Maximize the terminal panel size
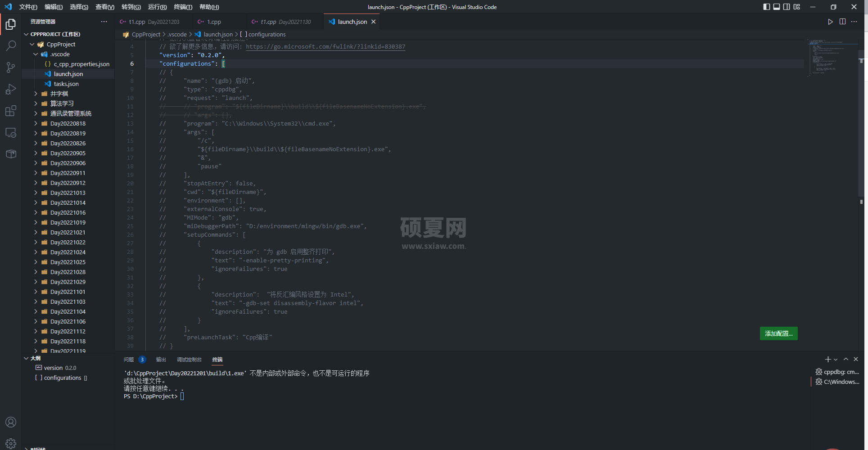868x450 pixels. [x=846, y=359]
